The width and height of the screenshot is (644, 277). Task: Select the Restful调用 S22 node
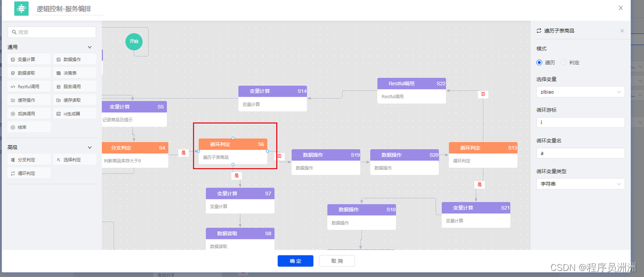pos(412,90)
